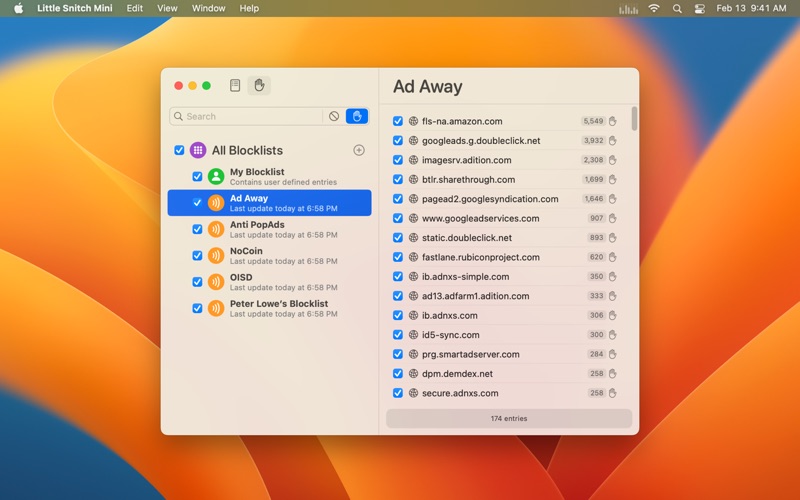Select the OISD blocklist
The image size is (800, 500).
[269, 282]
